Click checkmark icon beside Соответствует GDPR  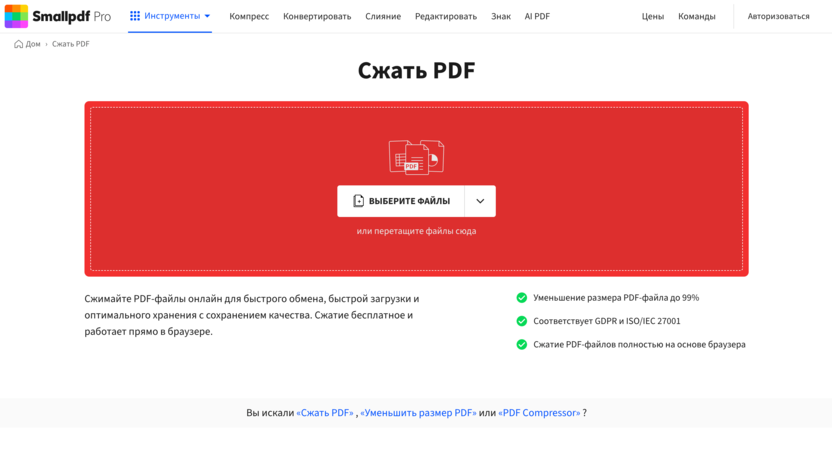(522, 321)
